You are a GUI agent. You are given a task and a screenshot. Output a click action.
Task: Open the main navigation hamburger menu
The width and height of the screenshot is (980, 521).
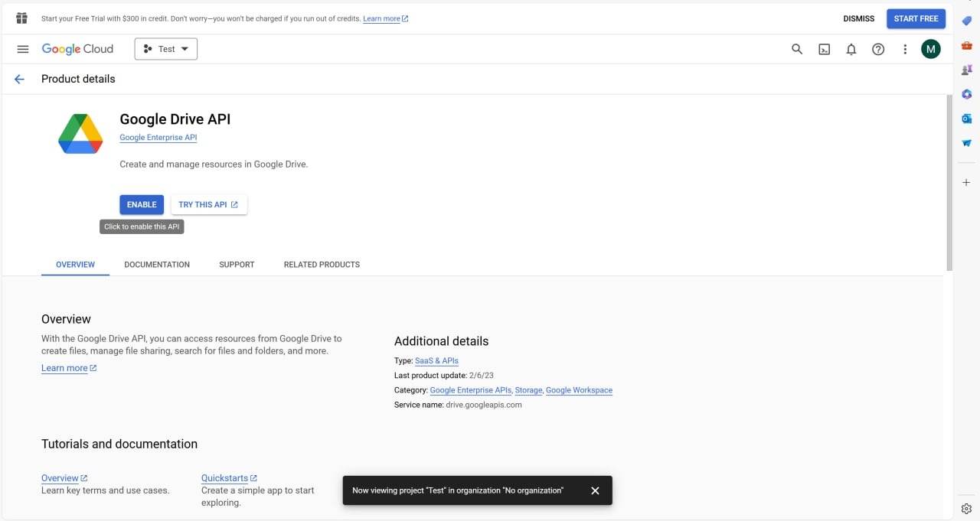23,49
